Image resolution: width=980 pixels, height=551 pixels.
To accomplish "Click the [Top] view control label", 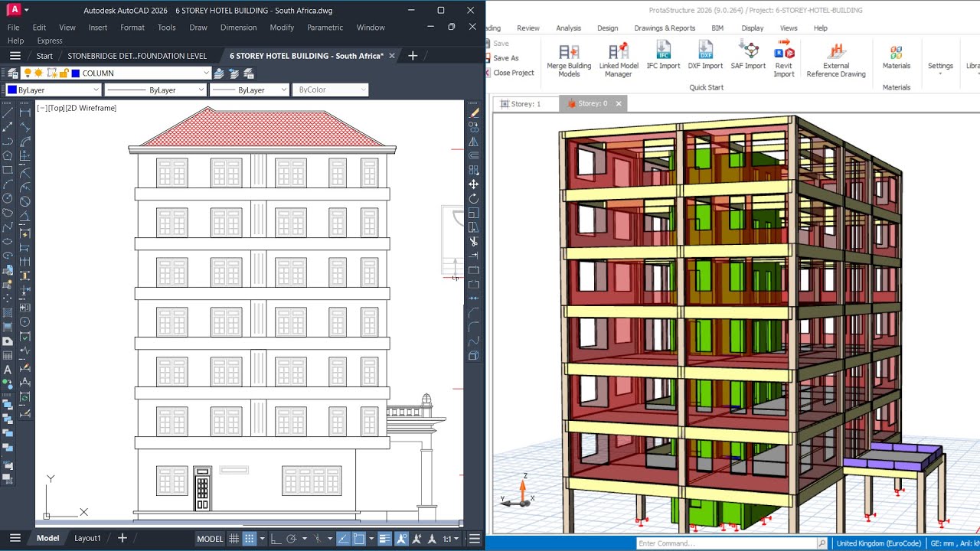I will pos(56,108).
